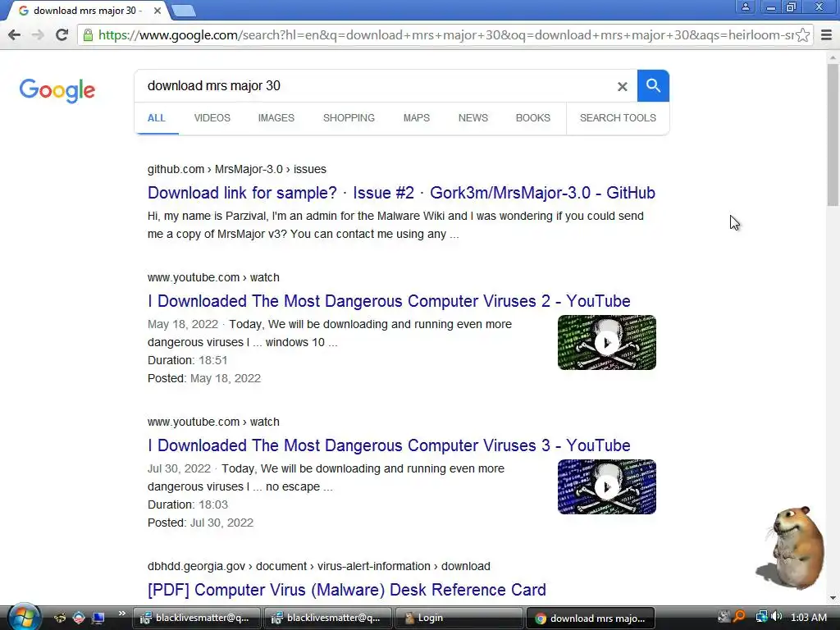840x630 pixels.
Task: Switch to the NEWS tab
Action: (x=473, y=118)
